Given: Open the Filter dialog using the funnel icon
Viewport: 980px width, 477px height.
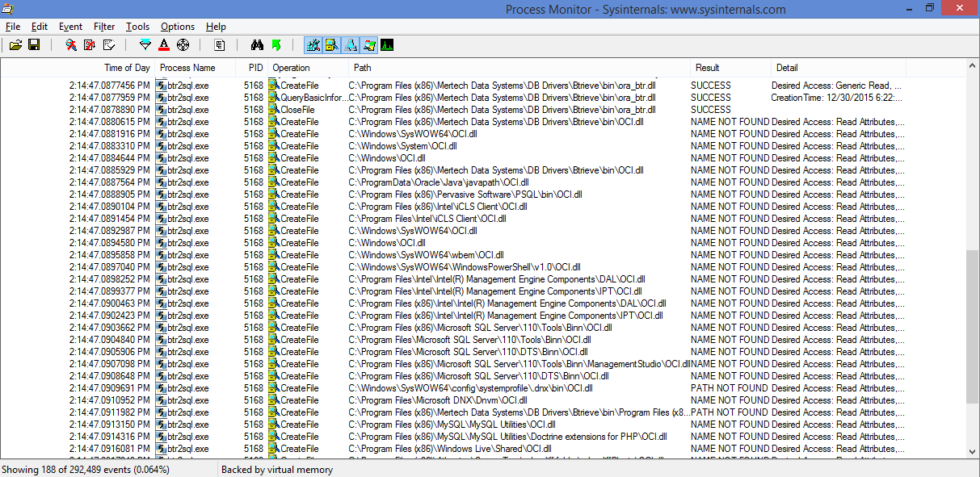Looking at the screenshot, I should (144, 45).
